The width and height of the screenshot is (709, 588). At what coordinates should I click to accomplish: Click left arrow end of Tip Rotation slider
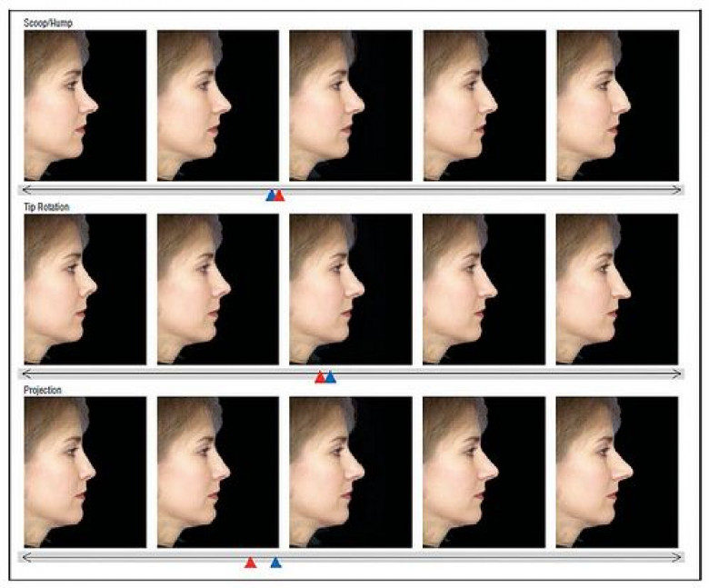point(25,374)
